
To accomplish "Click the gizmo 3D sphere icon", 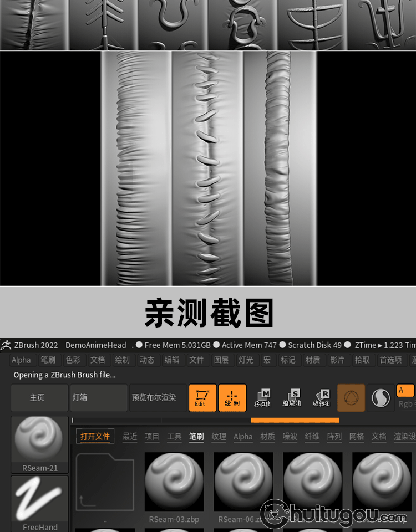I will (x=351, y=398).
